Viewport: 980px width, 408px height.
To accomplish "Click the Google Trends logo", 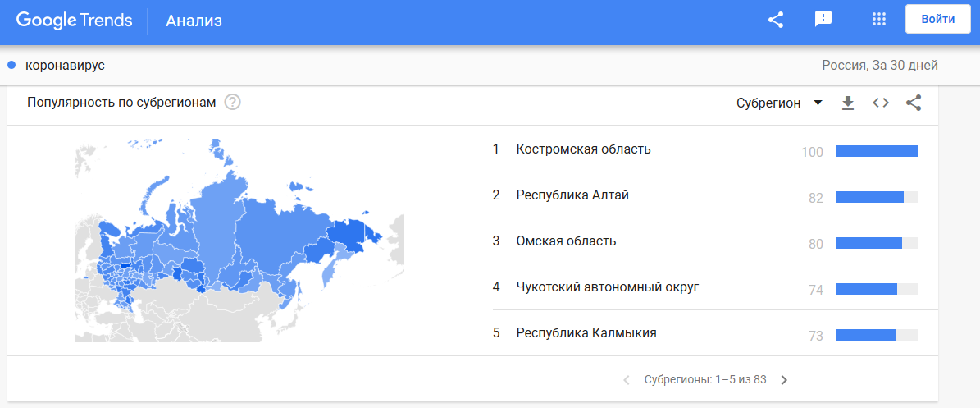I will (75, 21).
